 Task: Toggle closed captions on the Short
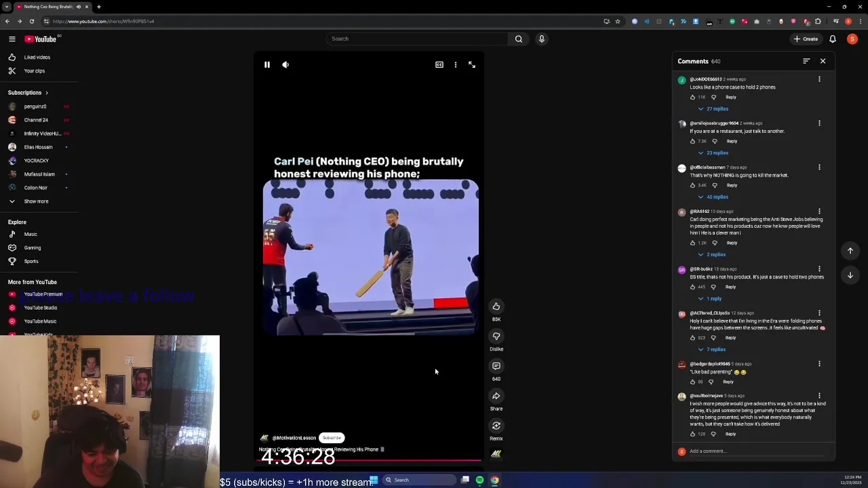439,65
